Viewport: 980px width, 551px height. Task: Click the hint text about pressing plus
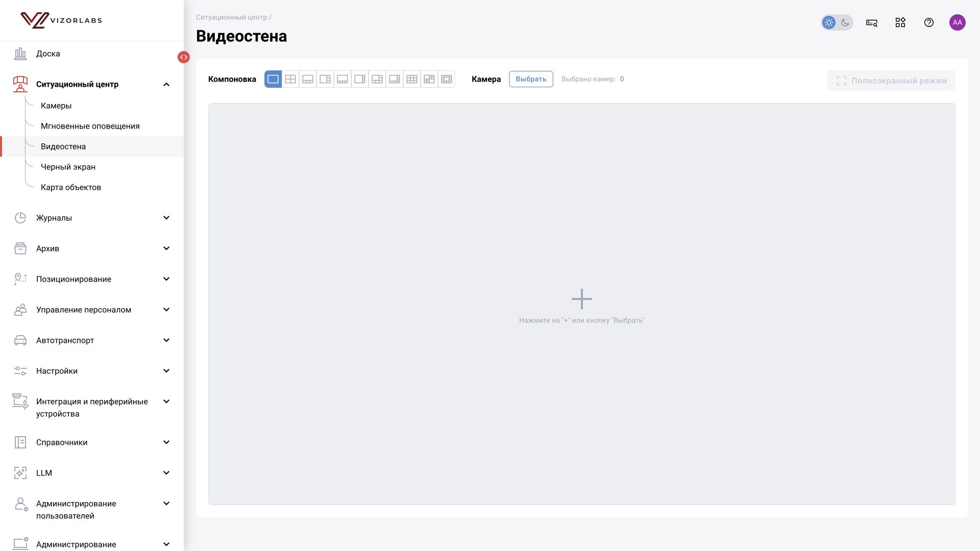coord(582,320)
